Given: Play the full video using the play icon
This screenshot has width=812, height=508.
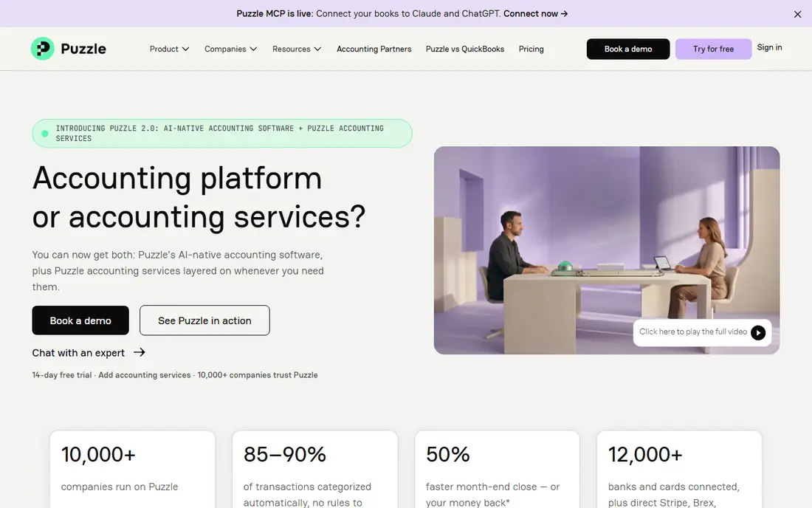Looking at the screenshot, I should pyautogui.click(x=758, y=332).
